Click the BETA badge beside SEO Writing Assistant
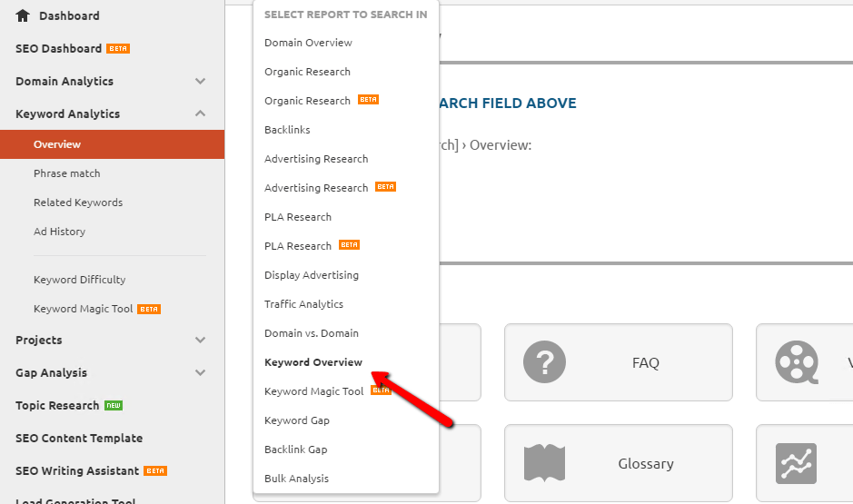Viewport: 853px width, 504px height. coord(155,470)
